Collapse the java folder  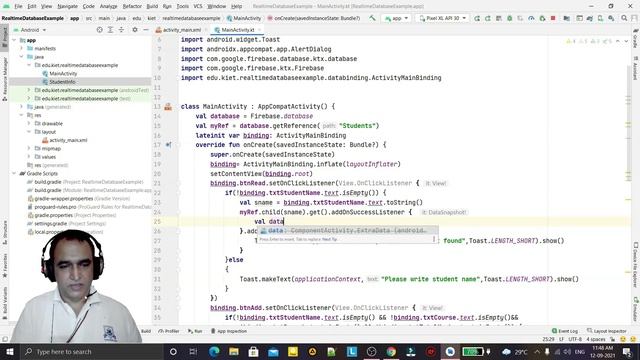click(22, 57)
